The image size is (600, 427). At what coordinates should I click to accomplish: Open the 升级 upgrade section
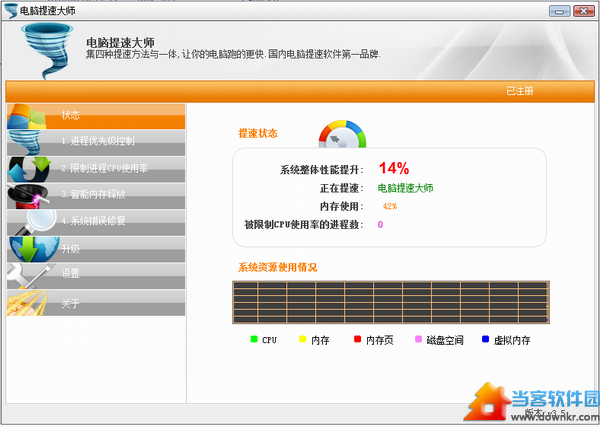pos(96,249)
